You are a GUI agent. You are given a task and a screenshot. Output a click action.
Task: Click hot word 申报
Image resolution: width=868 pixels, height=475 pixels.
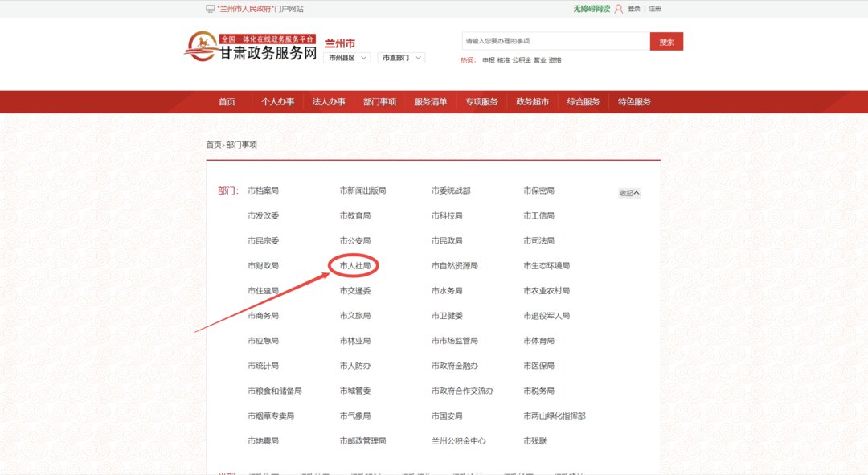pyautogui.click(x=489, y=59)
